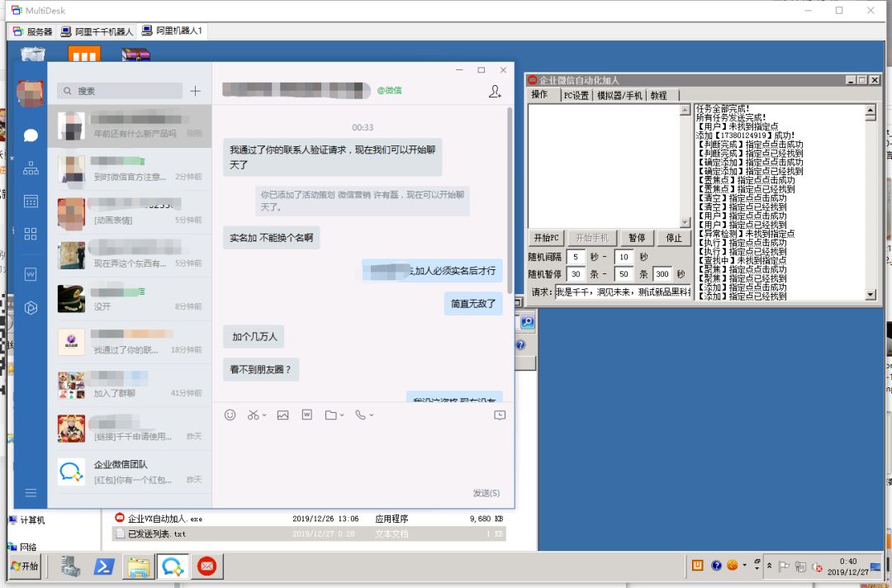
Task: Expand the call options dropdown arrow
Action: 372,415
